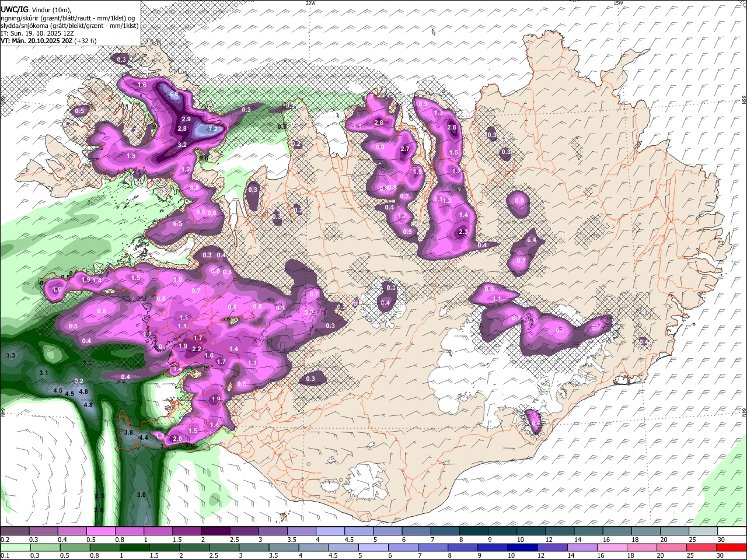Click the 'UWC/IG: Vindur (10m)' title text
747x560 pixels.
(36, 9)
